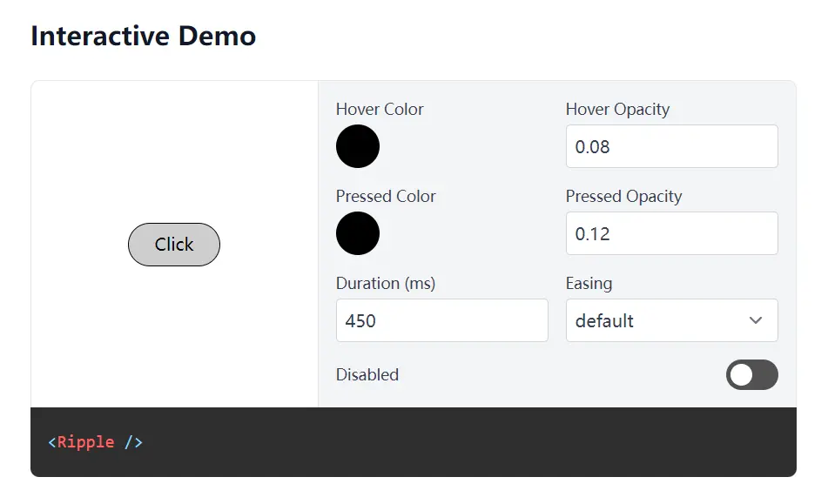Click the blue closing /> in the code snippet
Screen dimensions: 828x504
pos(133,442)
